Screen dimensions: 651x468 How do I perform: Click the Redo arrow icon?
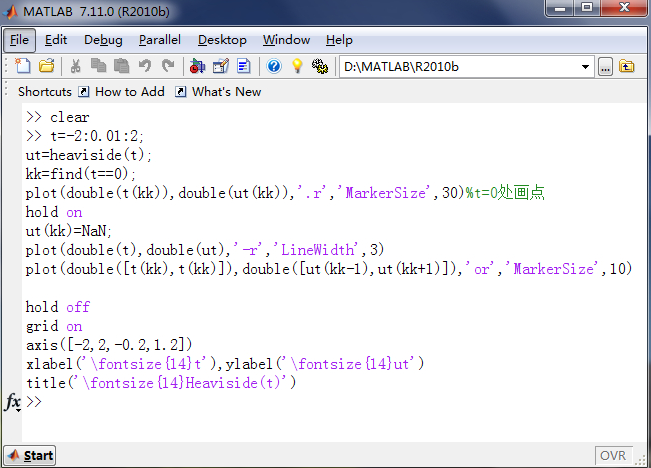tap(168, 66)
